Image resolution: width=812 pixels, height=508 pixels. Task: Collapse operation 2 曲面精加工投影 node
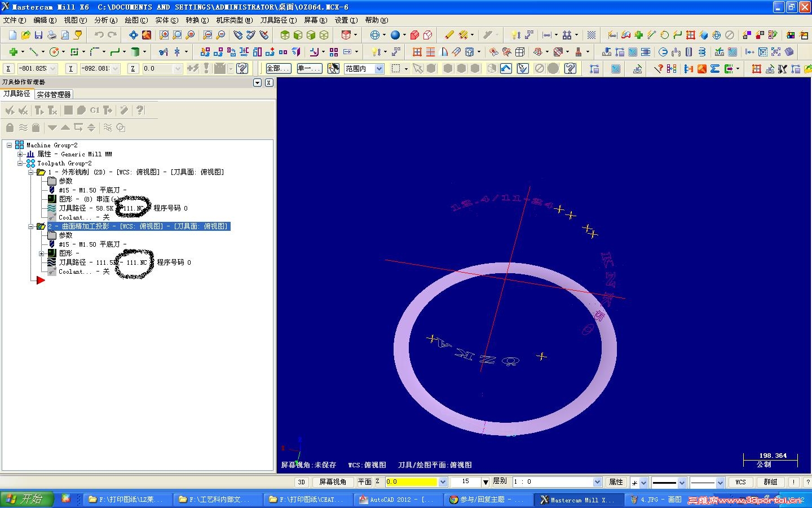click(x=31, y=226)
